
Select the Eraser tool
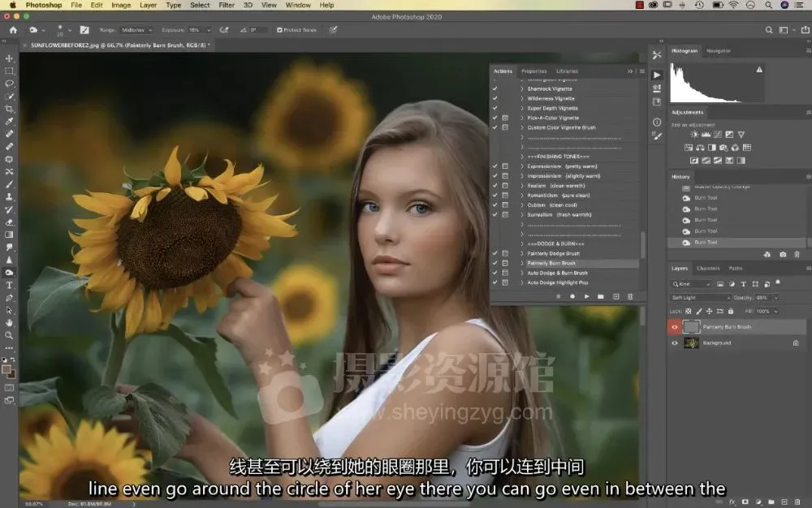[x=9, y=222]
